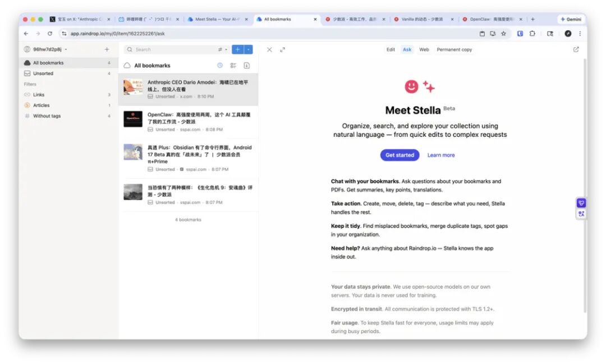Open the Permanent copy tab
606x364 pixels.
(x=454, y=49)
